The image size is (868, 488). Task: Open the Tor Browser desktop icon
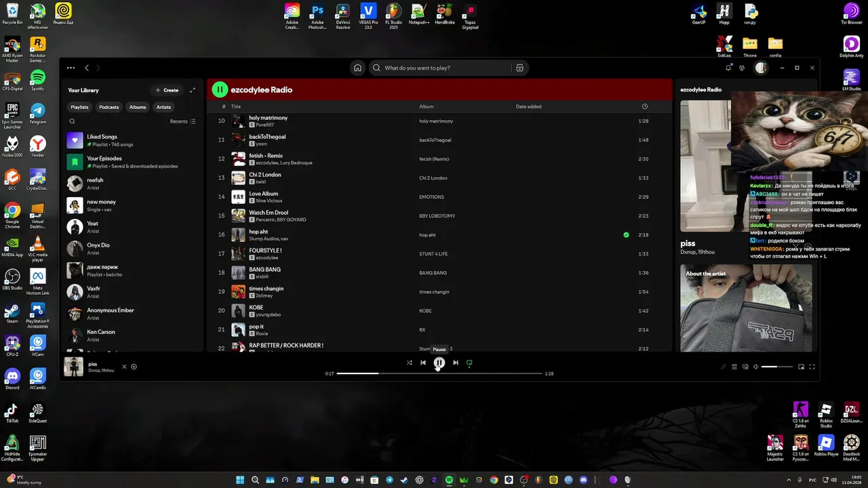[851, 14]
